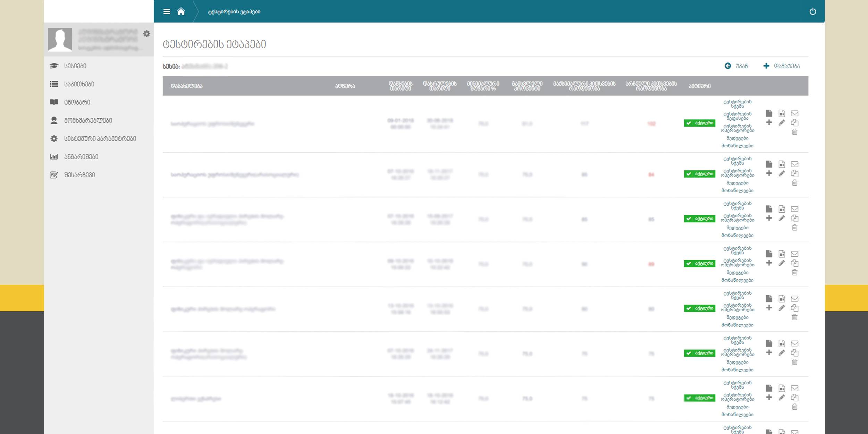Open ანგარიშები in the sidebar
Screen dimensions: 868x434
(x=81, y=157)
